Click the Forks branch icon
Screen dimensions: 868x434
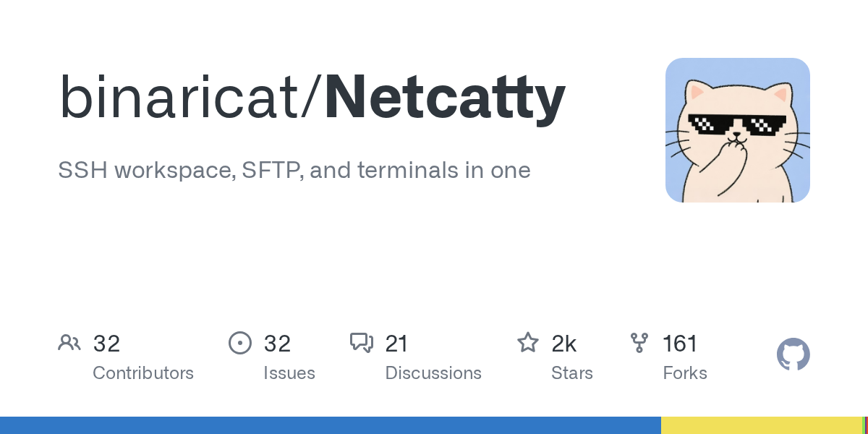pyautogui.click(x=639, y=343)
